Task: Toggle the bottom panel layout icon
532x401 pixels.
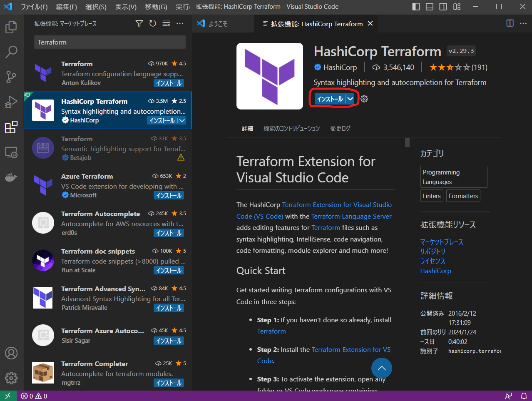Action: click(x=430, y=7)
